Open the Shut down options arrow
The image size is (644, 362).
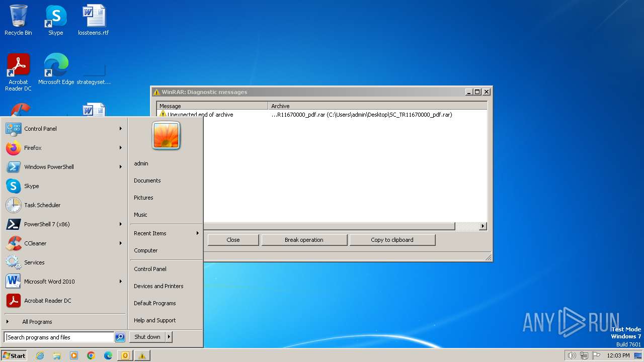169,337
